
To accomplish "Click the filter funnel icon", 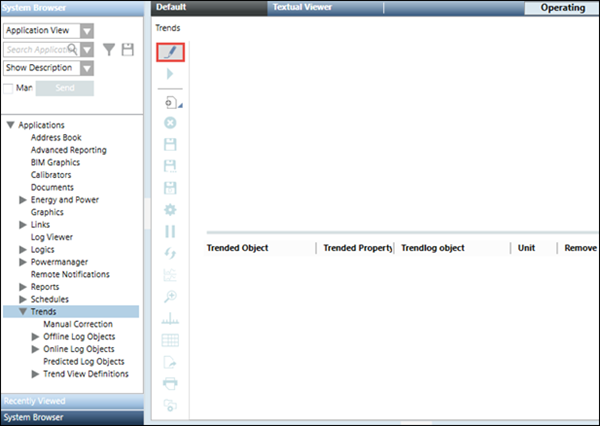I will [x=109, y=49].
